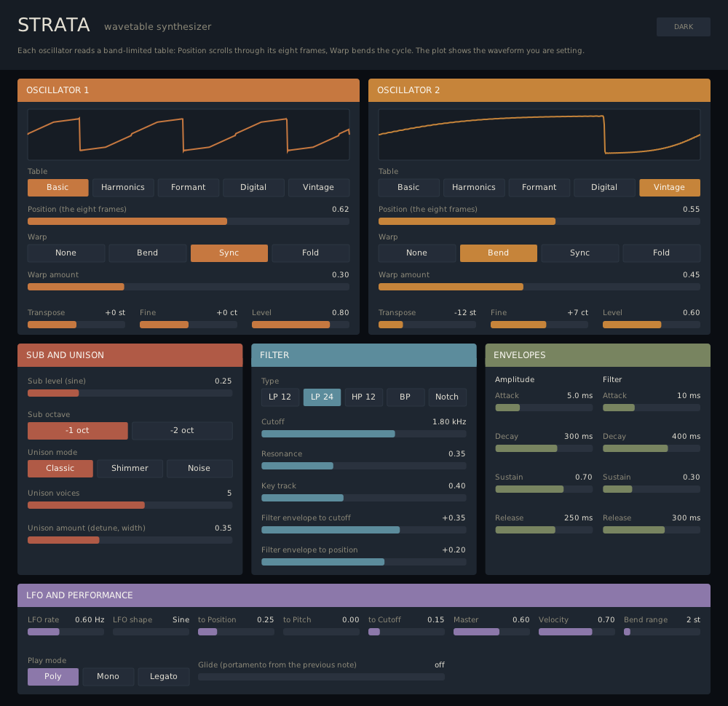
Task: Select HP 12 filter type
Action: tap(363, 397)
